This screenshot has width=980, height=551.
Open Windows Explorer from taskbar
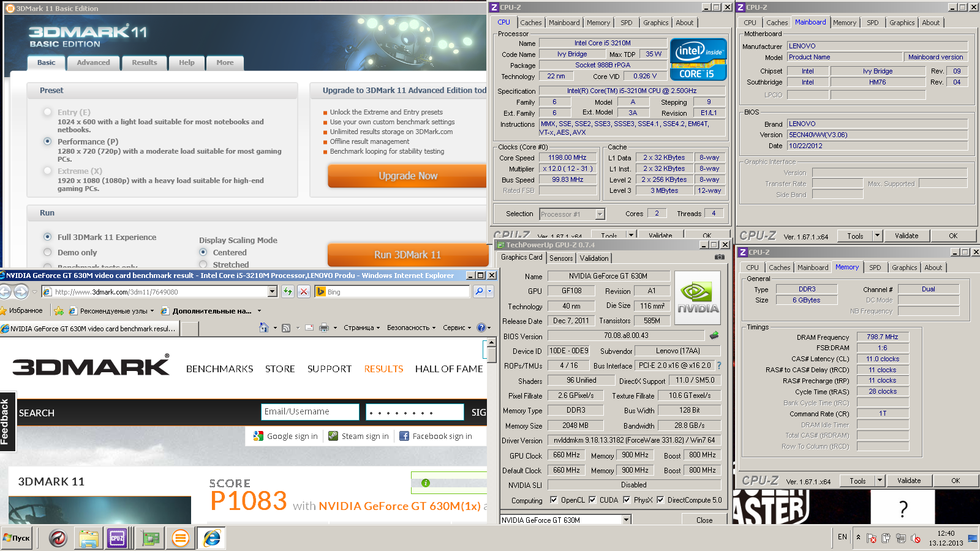click(89, 538)
